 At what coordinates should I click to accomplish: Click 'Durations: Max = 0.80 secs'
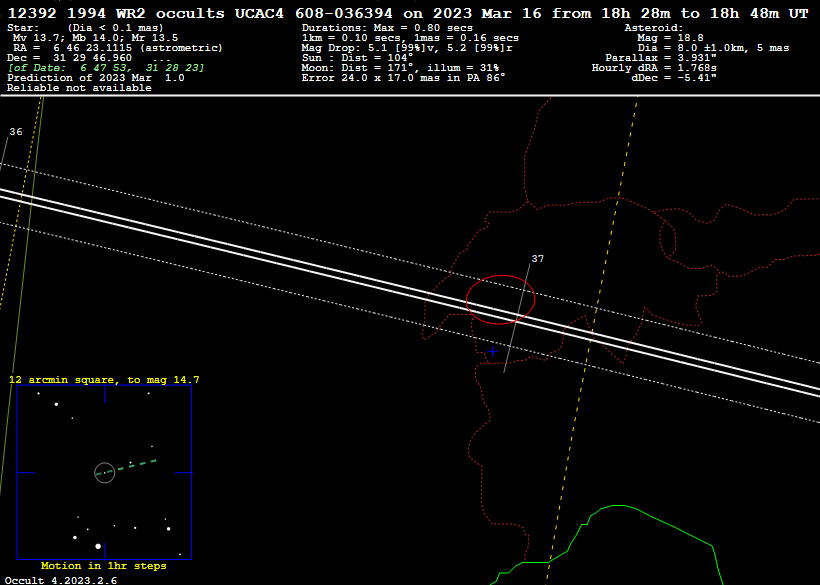tap(387, 28)
